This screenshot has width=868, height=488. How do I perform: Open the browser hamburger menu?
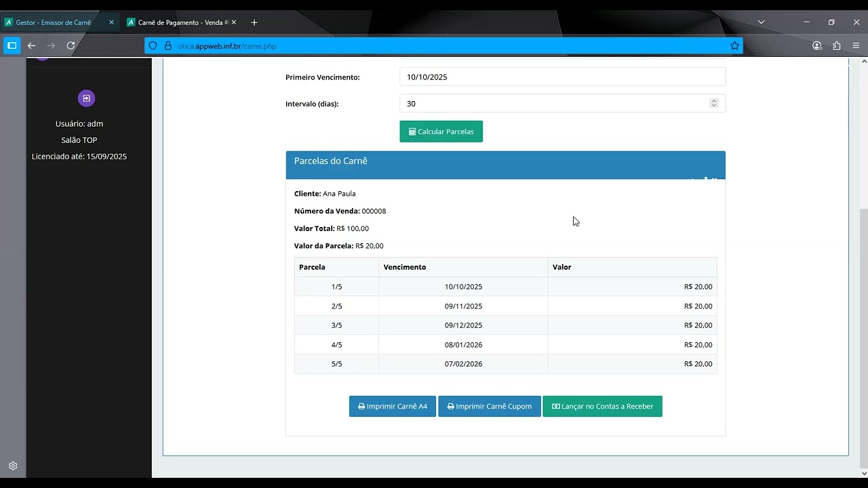[x=856, y=46]
